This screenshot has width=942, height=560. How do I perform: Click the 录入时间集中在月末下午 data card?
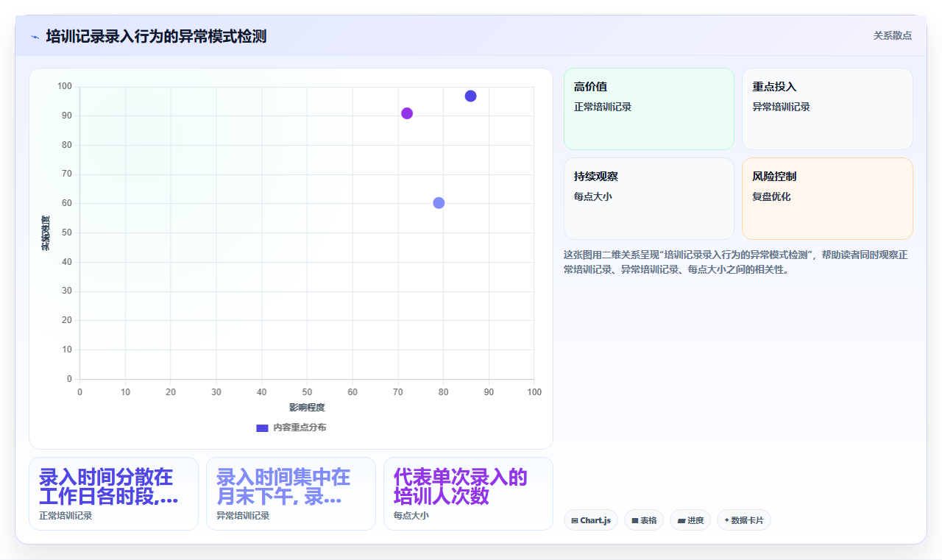click(x=291, y=494)
